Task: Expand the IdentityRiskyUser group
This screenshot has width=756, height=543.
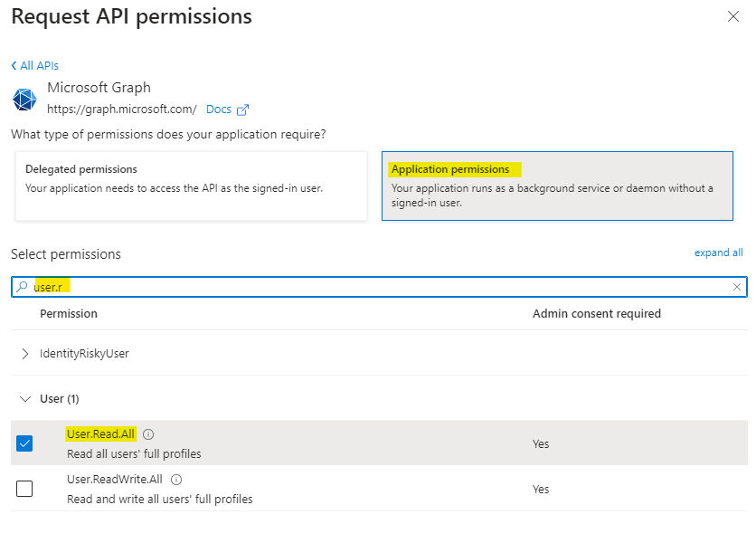Action: click(25, 354)
